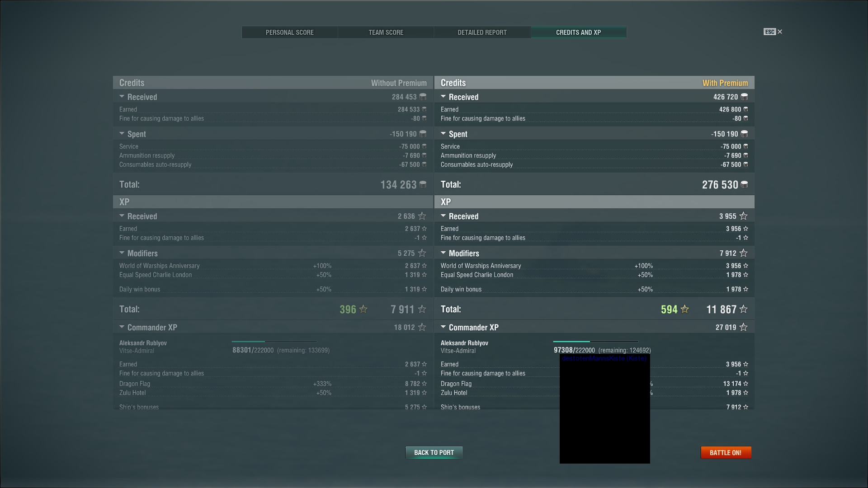Close the report with ESC X icon

(773, 32)
